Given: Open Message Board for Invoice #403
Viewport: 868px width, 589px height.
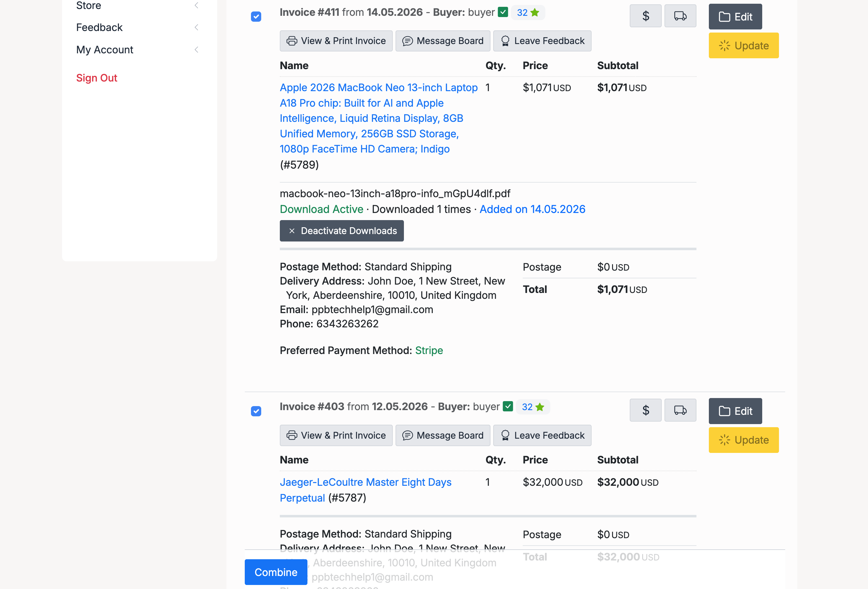Looking at the screenshot, I should click(443, 435).
